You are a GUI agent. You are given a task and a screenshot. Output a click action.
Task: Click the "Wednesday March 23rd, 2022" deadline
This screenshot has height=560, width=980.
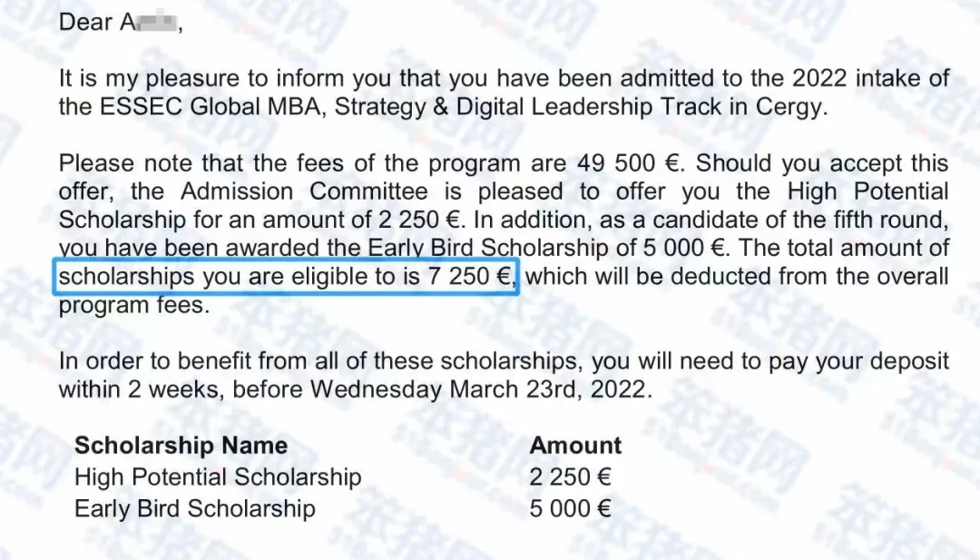(x=480, y=389)
